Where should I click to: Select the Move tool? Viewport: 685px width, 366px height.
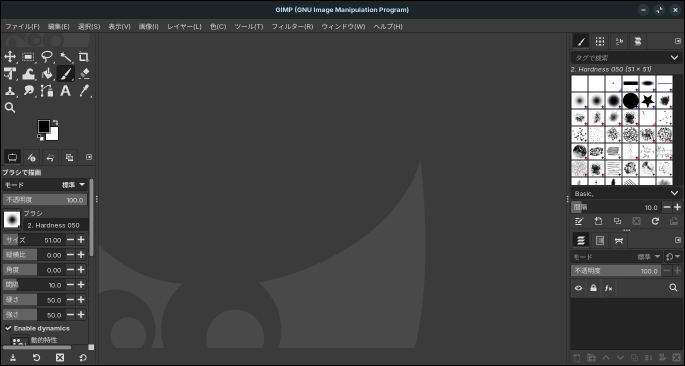[10, 57]
